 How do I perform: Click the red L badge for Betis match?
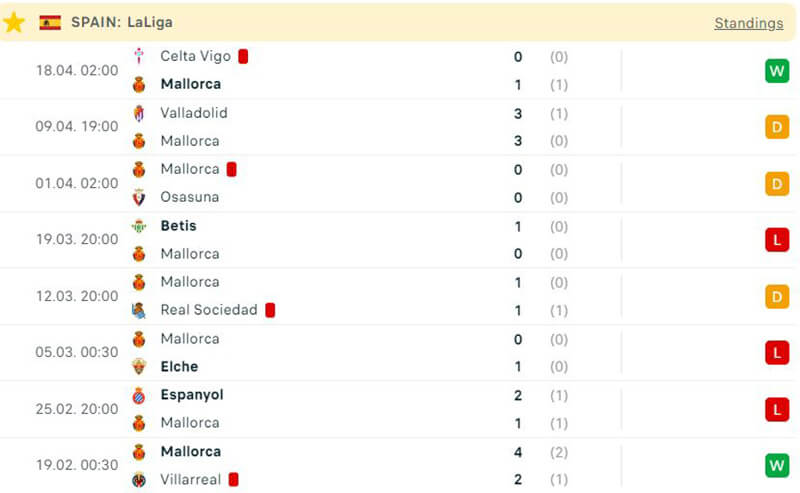(x=777, y=240)
